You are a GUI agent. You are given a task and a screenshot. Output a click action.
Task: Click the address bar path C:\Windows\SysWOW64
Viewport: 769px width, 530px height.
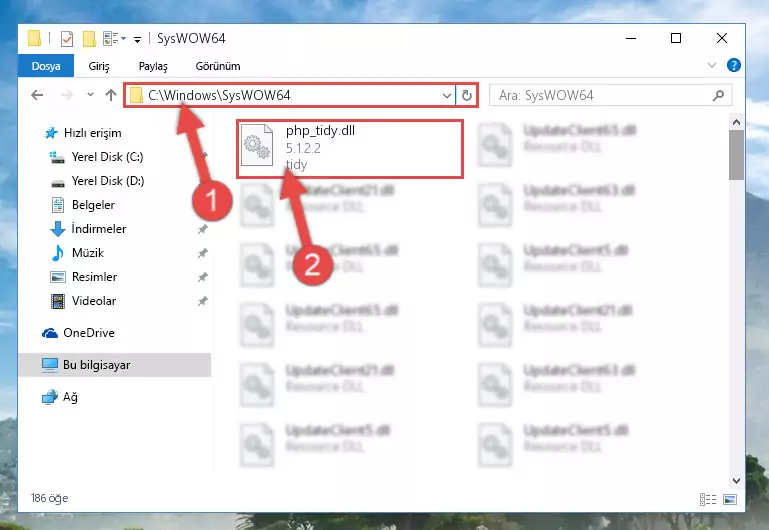coord(219,95)
